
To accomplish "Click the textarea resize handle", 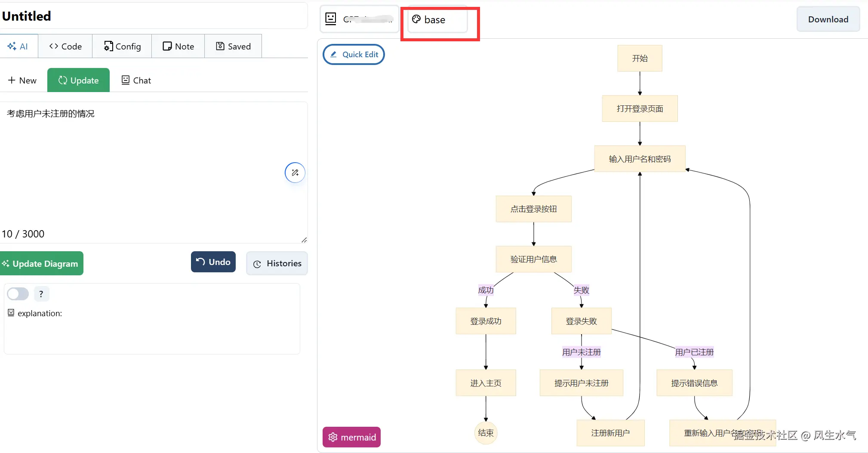I will [x=304, y=240].
